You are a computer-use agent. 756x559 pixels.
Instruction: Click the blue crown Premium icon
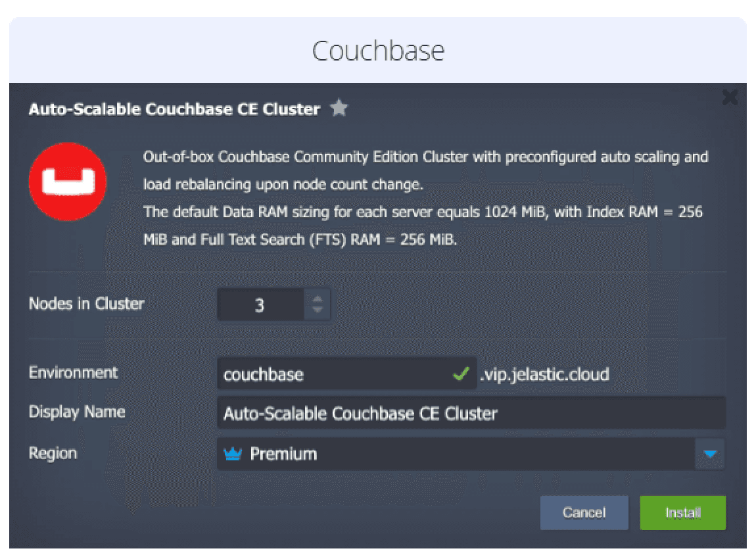tap(233, 454)
